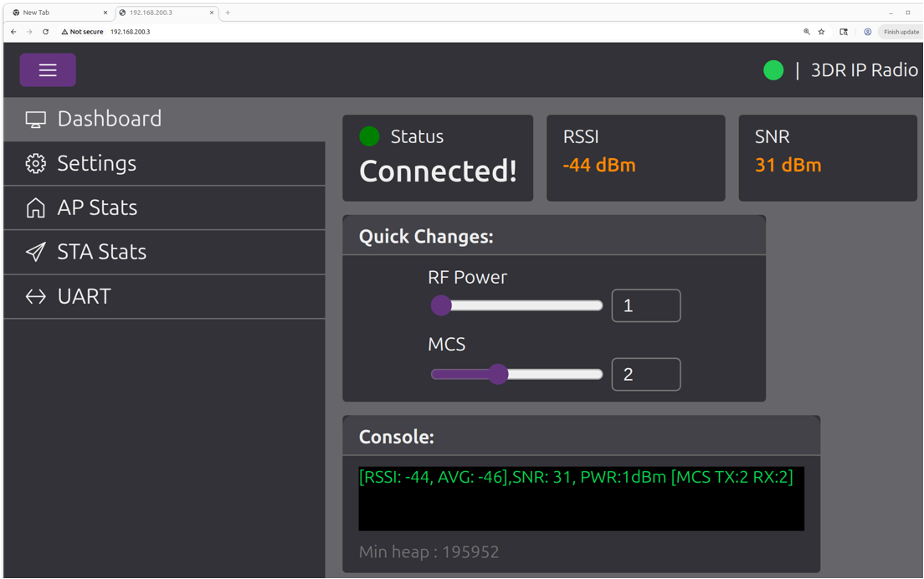Click the UART double-arrow icon
Screen dimensions: 924x579
[x=35, y=296]
